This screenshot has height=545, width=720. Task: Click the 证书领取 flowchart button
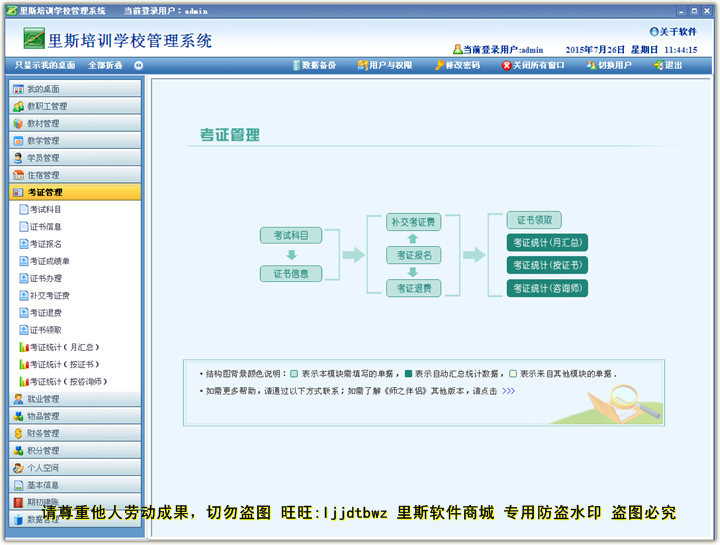[x=534, y=220]
